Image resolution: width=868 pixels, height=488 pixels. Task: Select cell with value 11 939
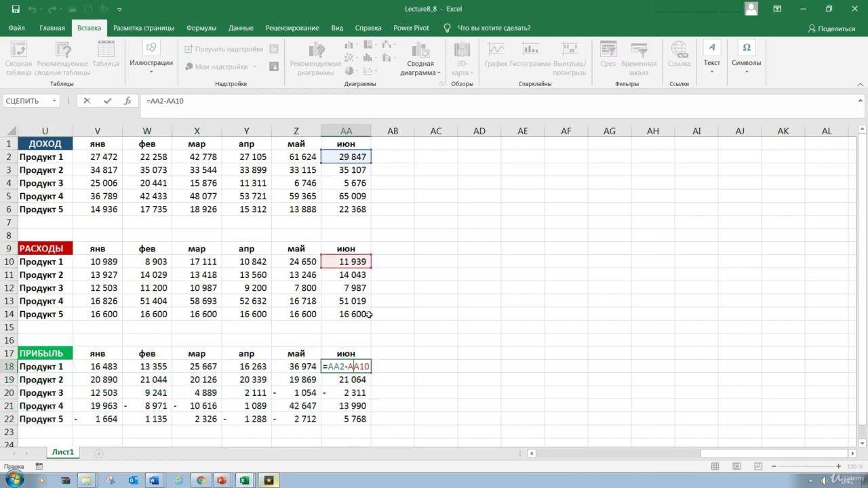[346, 262]
